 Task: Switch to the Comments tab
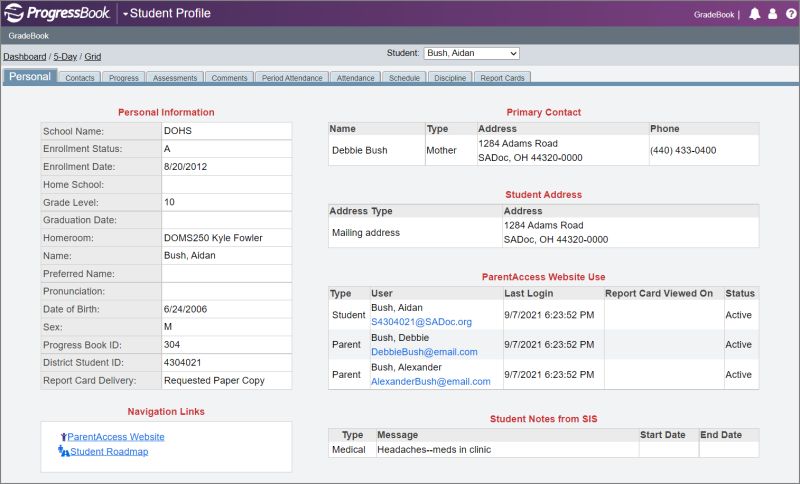(230, 78)
